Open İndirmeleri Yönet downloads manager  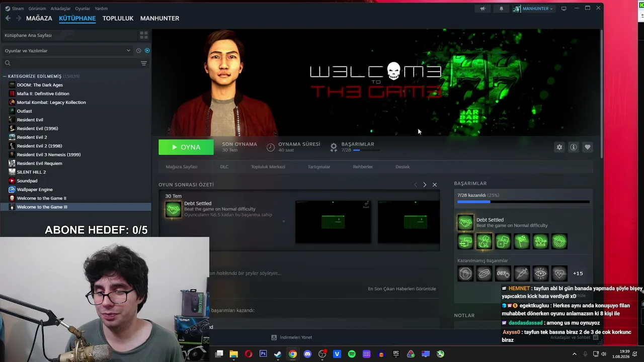click(x=292, y=337)
